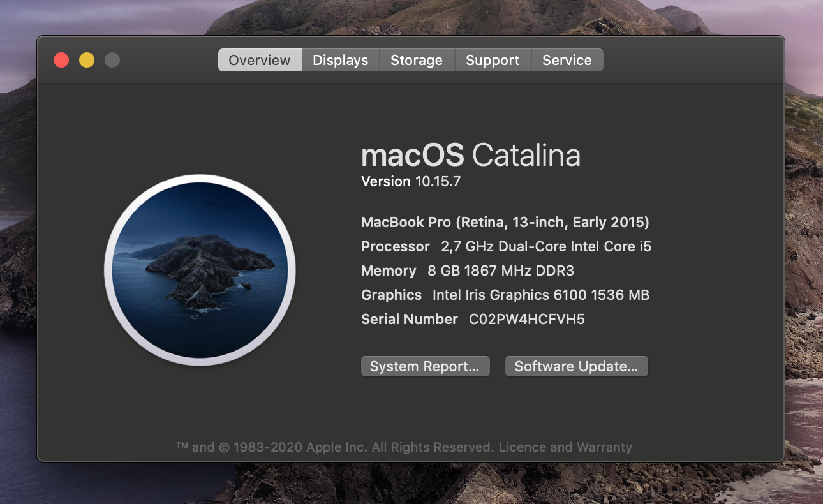The width and height of the screenshot is (823, 504).
Task: Open the System Report button
Action: point(425,366)
